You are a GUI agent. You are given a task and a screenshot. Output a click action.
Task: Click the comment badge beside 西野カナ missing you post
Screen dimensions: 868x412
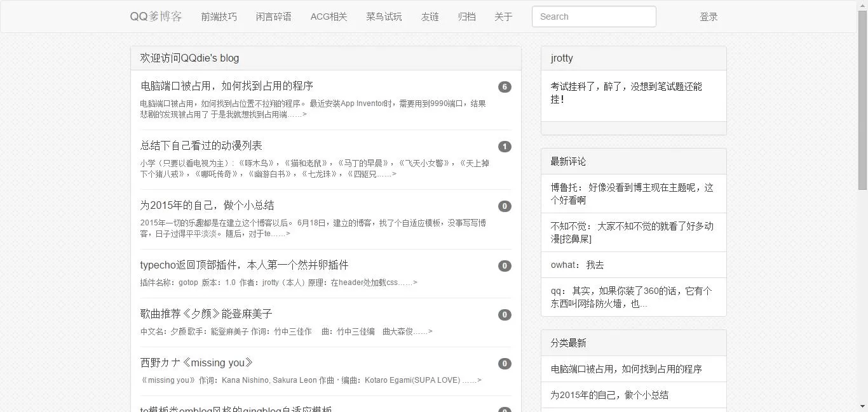click(505, 364)
